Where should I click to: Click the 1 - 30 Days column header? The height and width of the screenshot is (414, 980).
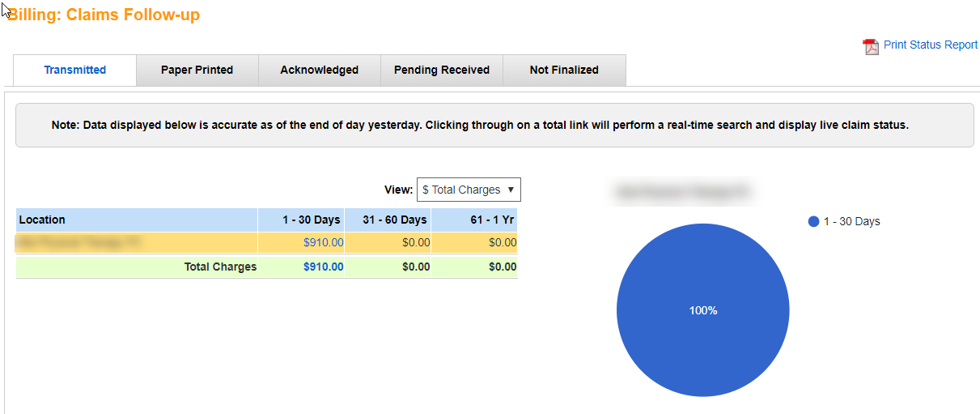(x=312, y=220)
